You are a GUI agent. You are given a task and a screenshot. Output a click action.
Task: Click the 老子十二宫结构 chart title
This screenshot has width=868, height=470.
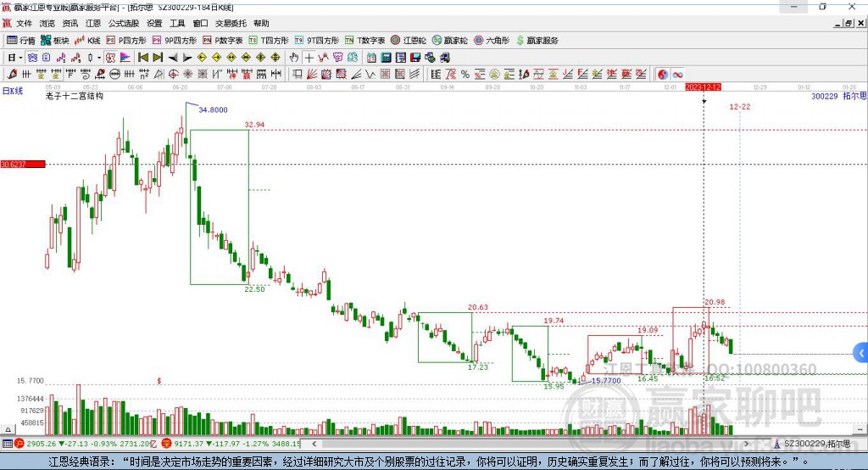(75, 96)
